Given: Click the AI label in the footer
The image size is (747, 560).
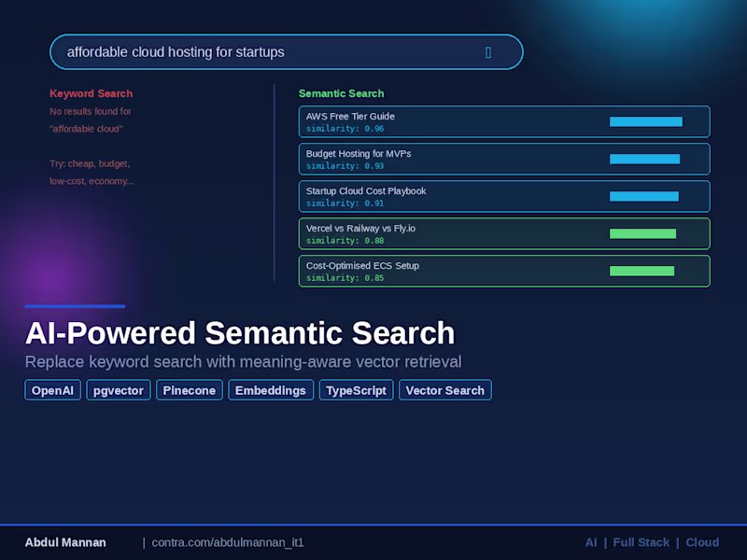Looking at the screenshot, I should pos(591,542).
